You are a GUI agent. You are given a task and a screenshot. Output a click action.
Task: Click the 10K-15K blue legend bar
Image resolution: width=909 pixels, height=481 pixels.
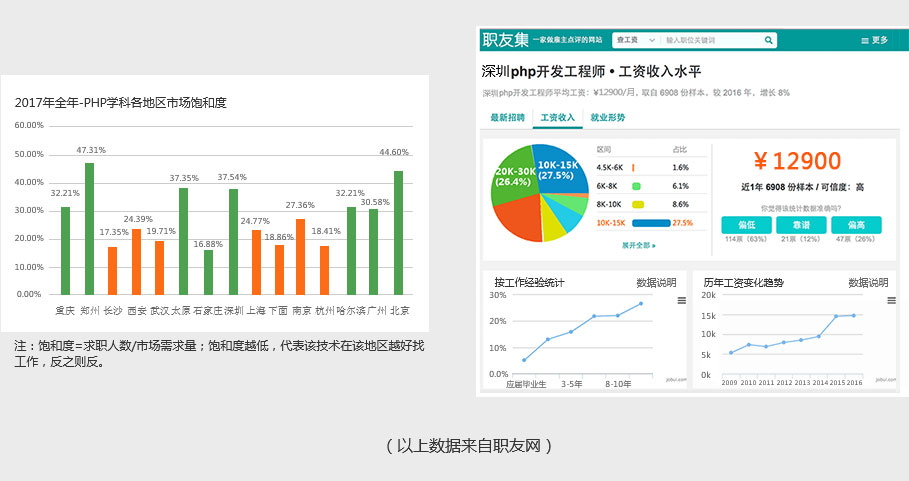pos(651,223)
